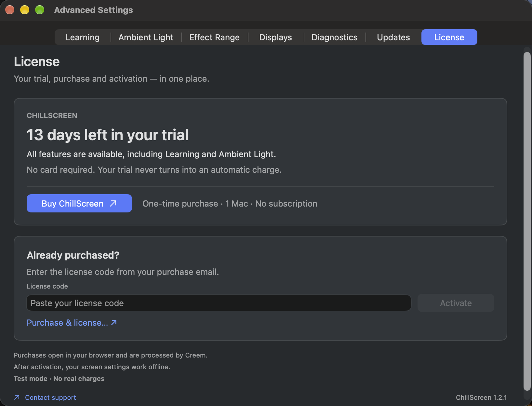Image resolution: width=532 pixels, height=406 pixels.
Task: Select the Effect Range tab
Action: pyautogui.click(x=214, y=37)
